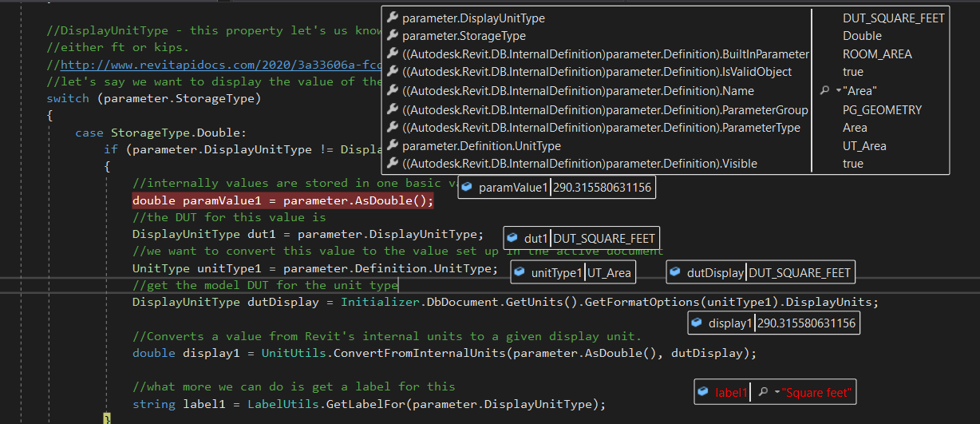Click the dut1 datatip value DUT_SQUARE_FEET
This screenshot has height=424, width=980.
pyautogui.click(x=604, y=238)
